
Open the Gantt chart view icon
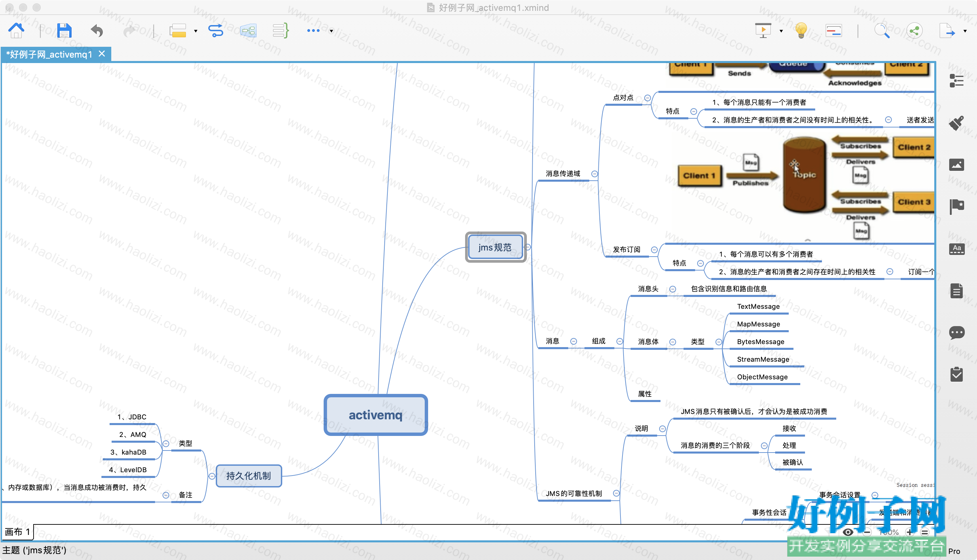834,31
